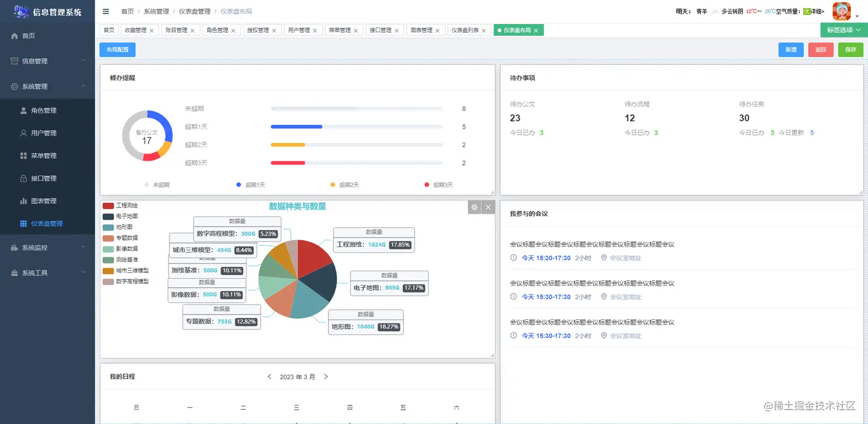Click the blue 新增 button
The height and width of the screenshot is (424, 868).
(791, 50)
